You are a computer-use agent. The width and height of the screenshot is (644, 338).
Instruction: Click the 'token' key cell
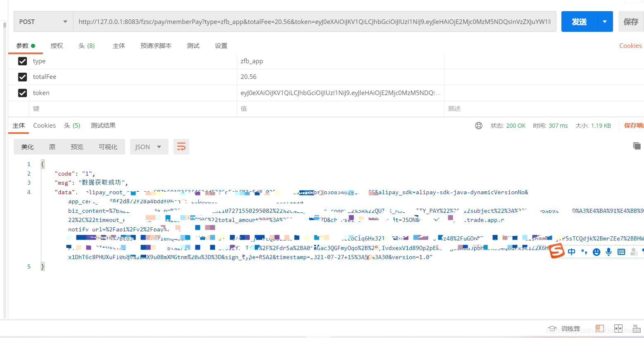coord(133,93)
